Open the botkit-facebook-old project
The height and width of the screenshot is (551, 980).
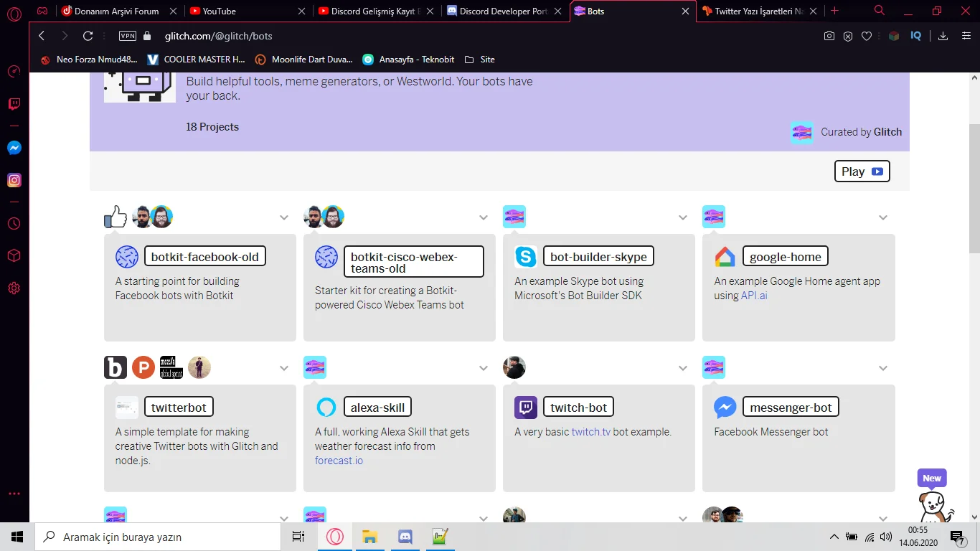(205, 257)
